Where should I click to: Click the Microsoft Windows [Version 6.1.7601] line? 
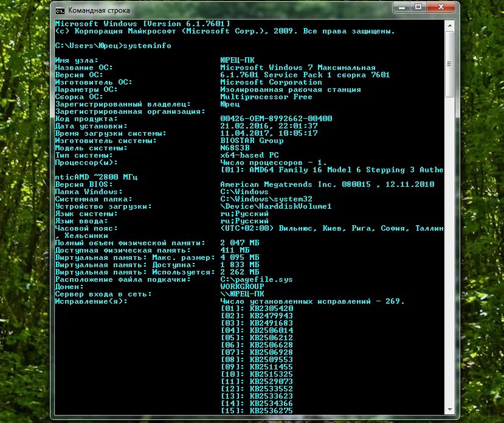[x=142, y=24]
